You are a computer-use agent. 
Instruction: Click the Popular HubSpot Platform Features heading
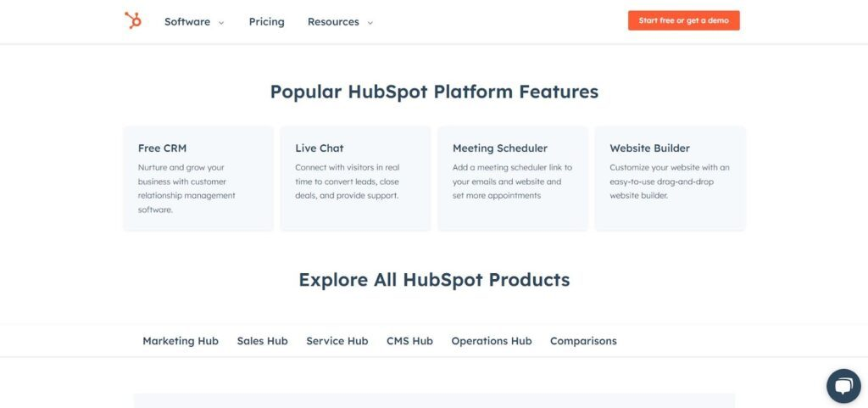pyautogui.click(x=434, y=92)
